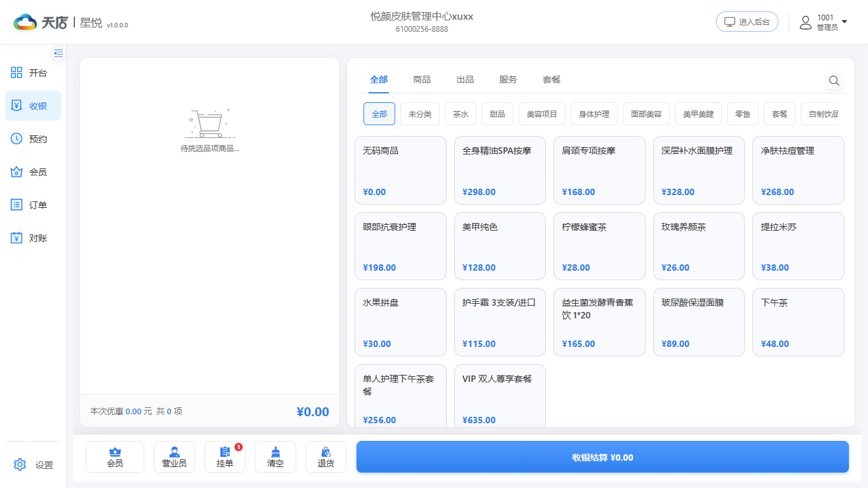The width and height of the screenshot is (868, 488).
Task: Add 提拉米苏 product card to cart
Action: point(798,246)
